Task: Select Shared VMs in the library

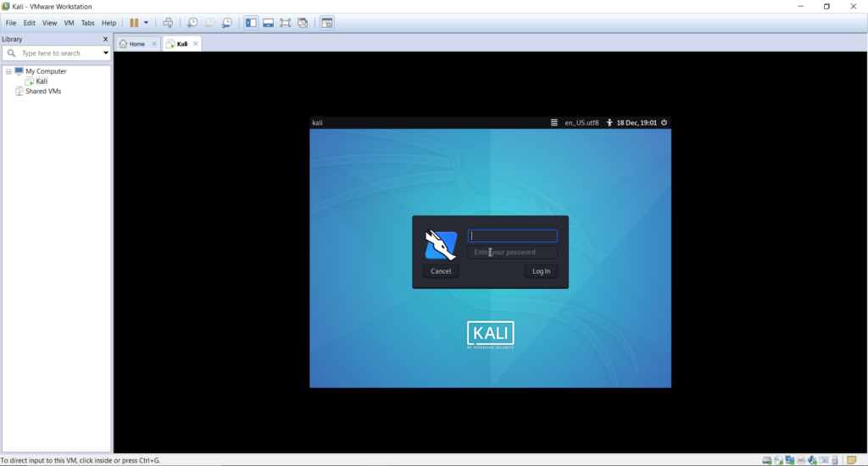Action: point(42,92)
